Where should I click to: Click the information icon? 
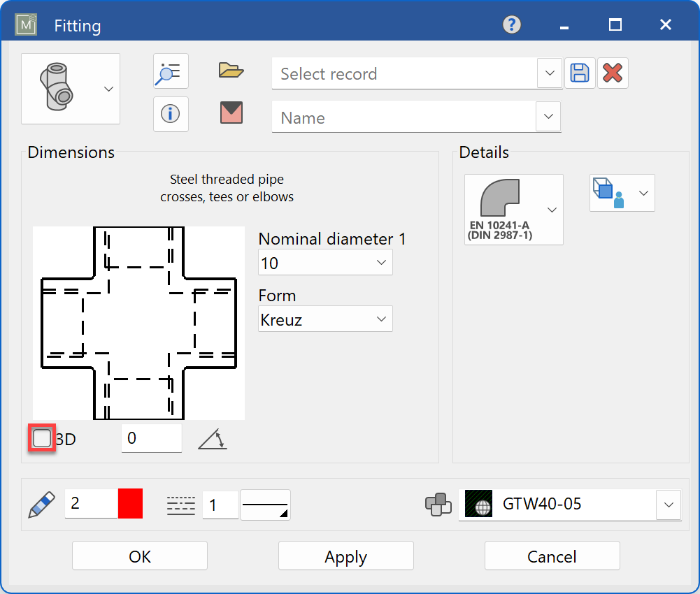coord(171,114)
